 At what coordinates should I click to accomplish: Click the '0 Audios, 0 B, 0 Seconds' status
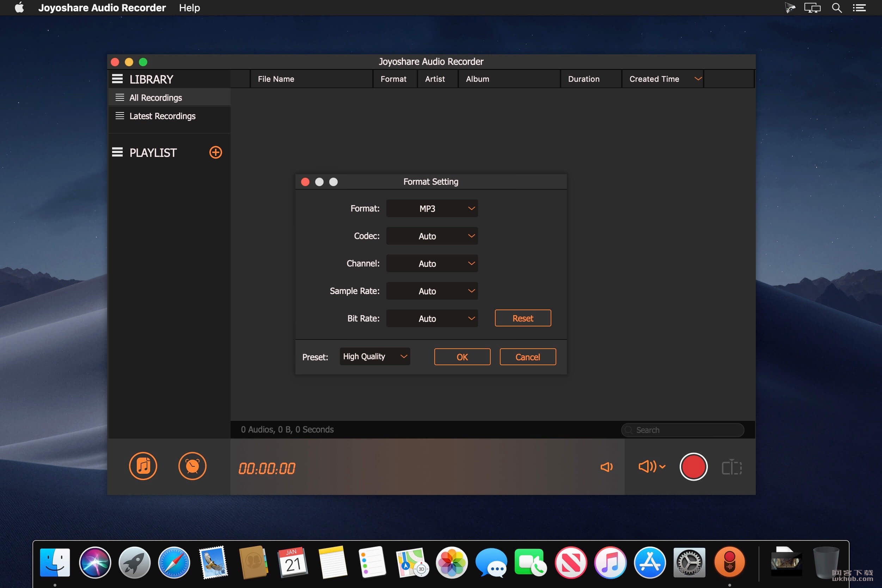pos(287,430)
